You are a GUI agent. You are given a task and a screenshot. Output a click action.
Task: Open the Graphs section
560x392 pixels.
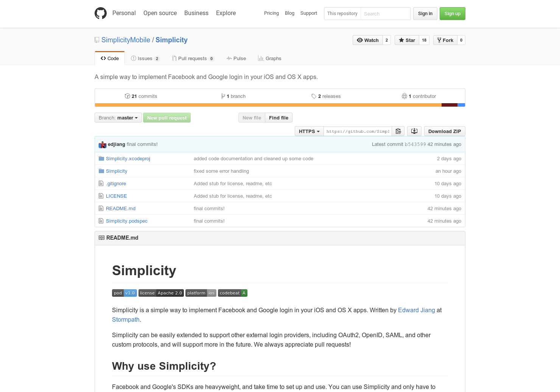point(269,58)
